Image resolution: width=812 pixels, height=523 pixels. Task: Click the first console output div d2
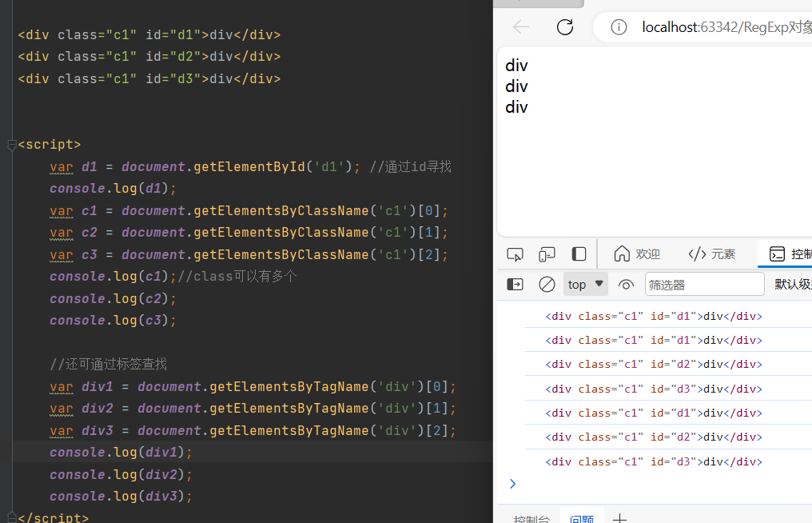(x=654, y=365)
